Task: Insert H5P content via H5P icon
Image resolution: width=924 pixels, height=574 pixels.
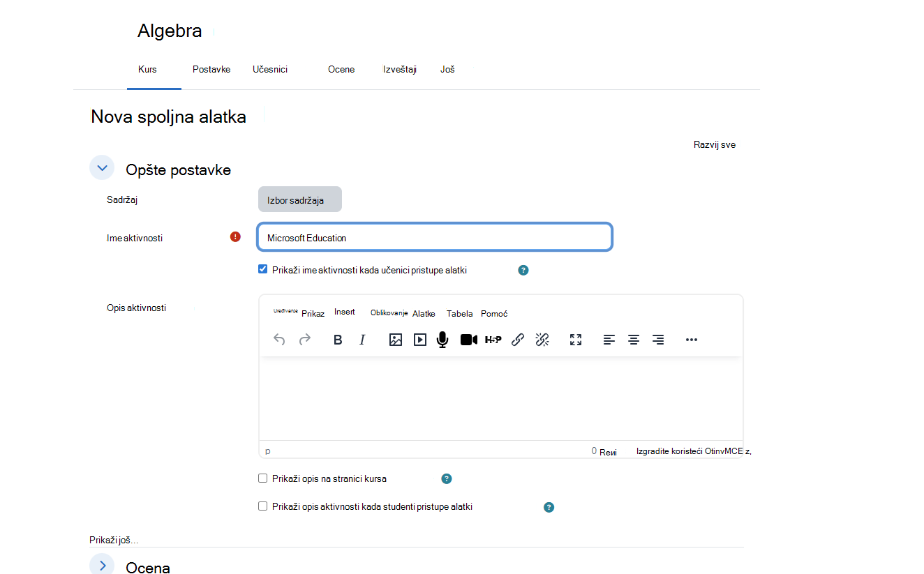Action: (x=493, y=340)
